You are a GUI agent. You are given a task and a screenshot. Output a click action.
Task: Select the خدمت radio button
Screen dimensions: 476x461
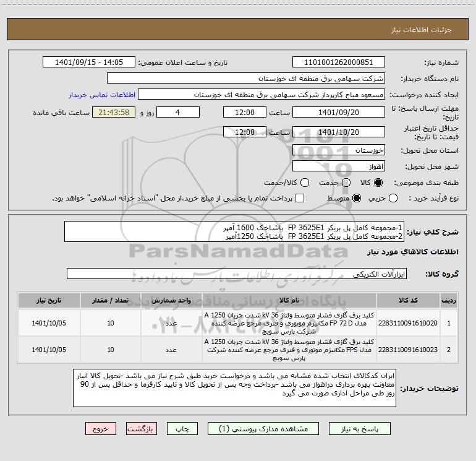pyautogui.click(x=346, y=183)
